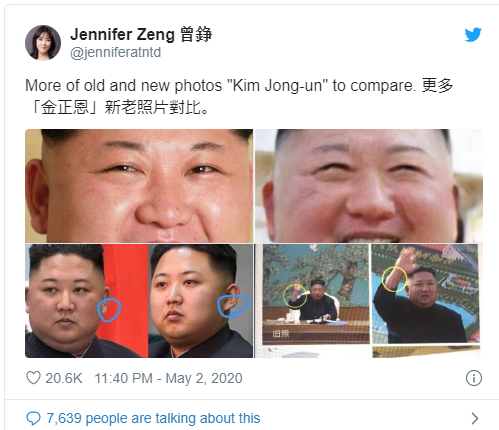Open the tweet info circle icon
The image size is (499, 430).
(x=474, y=378)
